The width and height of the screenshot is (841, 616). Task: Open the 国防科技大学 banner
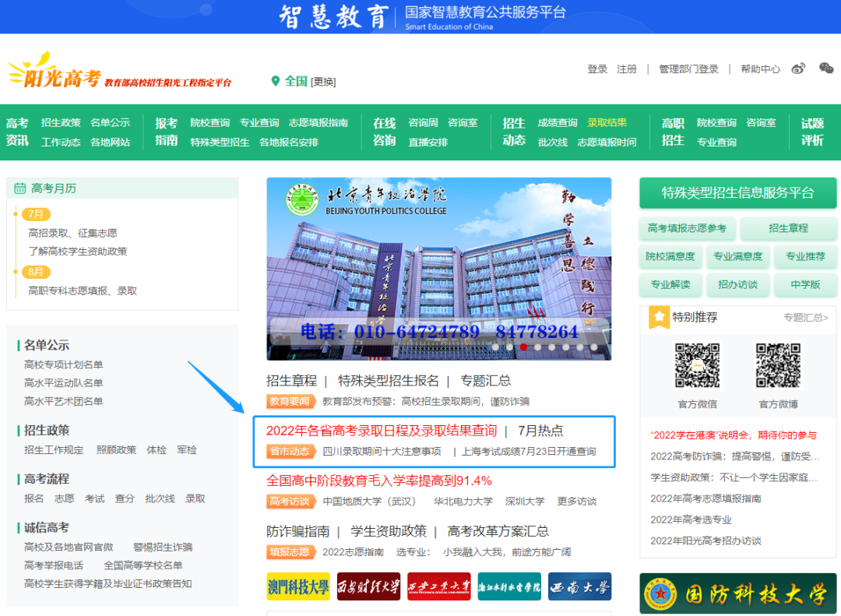coord(737,593)
